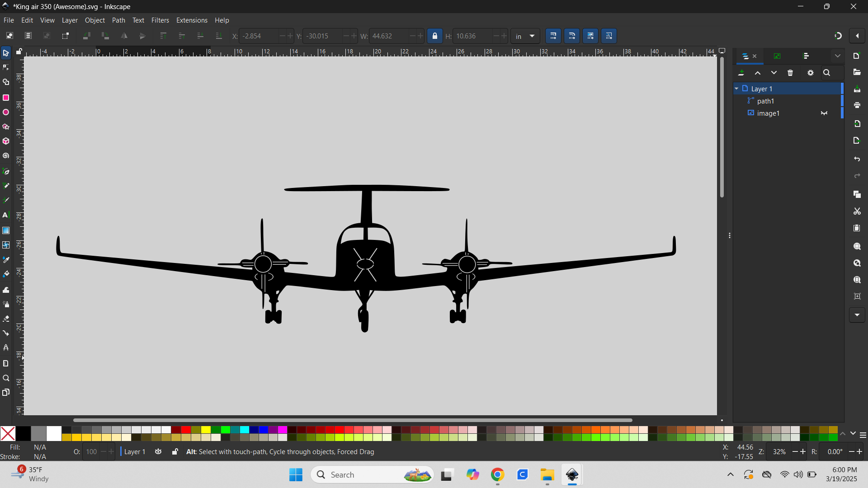Click the width W input field
Screen dimensions: 868x488
(x=389, y=36)
